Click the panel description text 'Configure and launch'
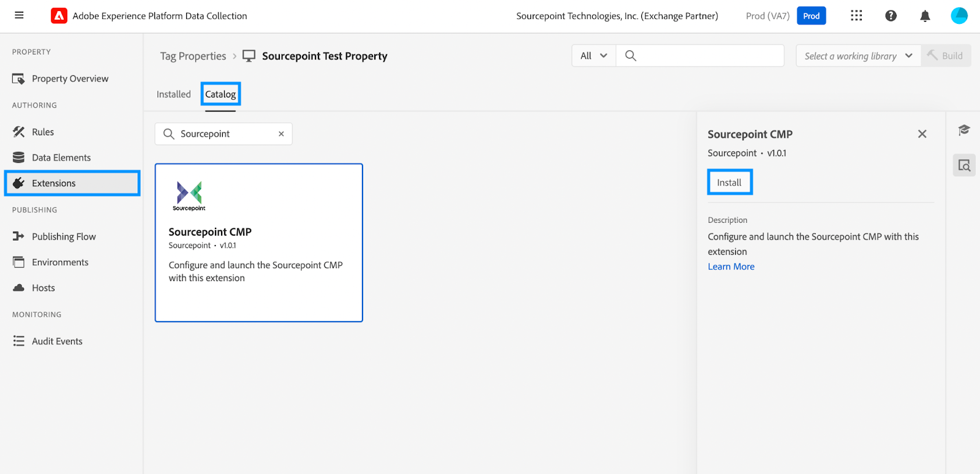 pos(813,244)
